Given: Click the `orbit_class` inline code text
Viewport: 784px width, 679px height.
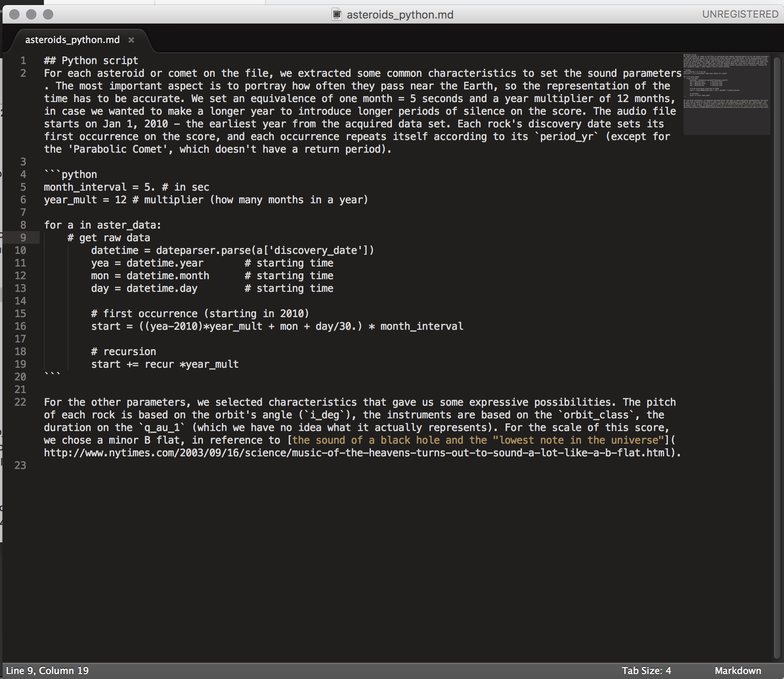Looking at the screenshot, I should [596, 415].
